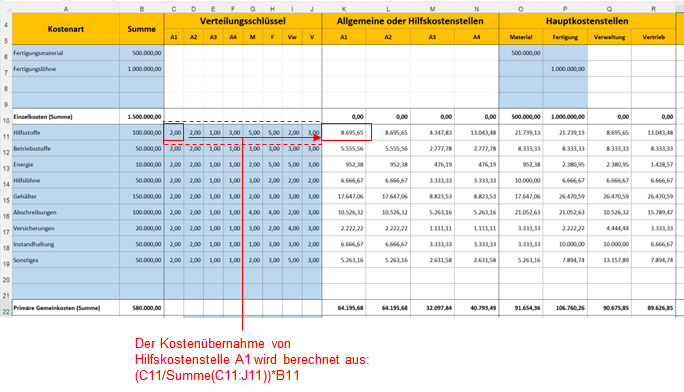Select the Energie row label cell
Viewport: 684px width, 392px height.
pos(66,164)
